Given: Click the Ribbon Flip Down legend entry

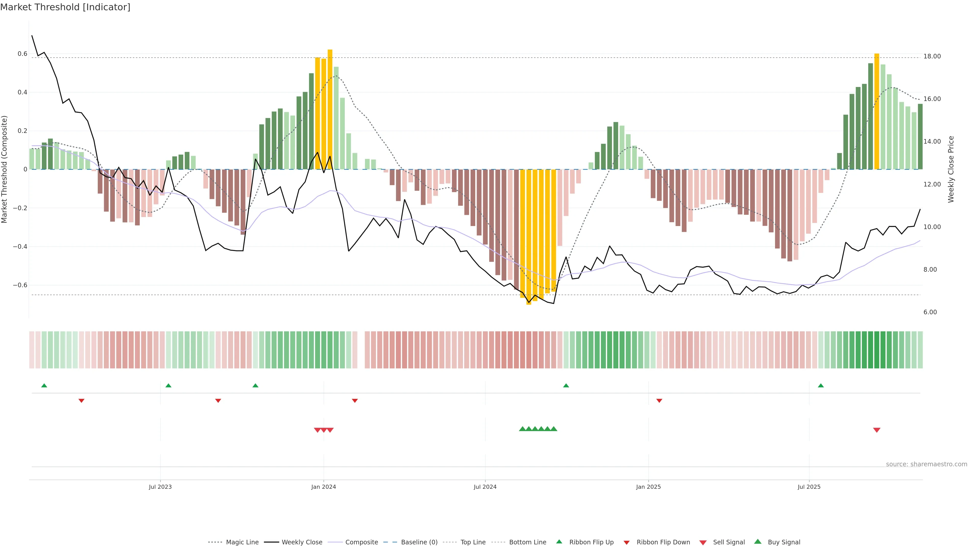Looking at the screenshot, I should pos(663,542).
